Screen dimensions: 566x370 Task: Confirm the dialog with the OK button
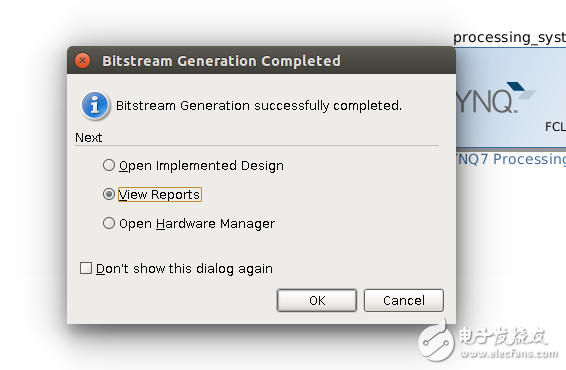tap(317, 300)
